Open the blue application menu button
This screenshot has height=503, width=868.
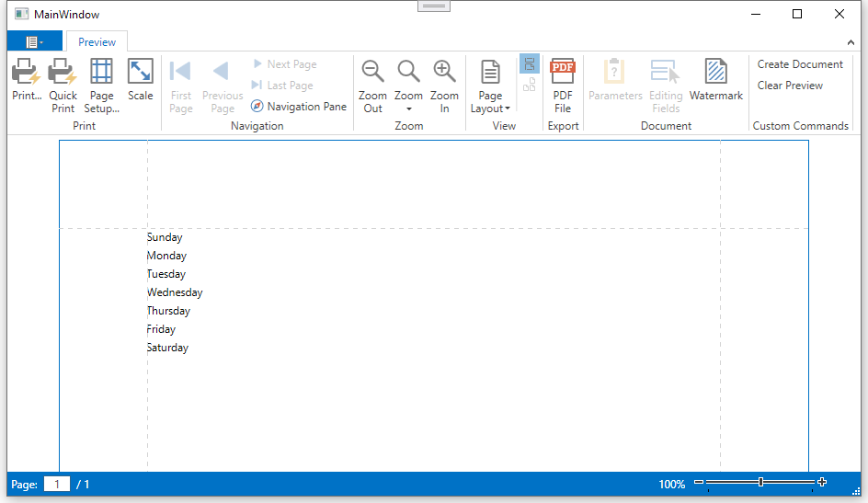tap(34, 41)
